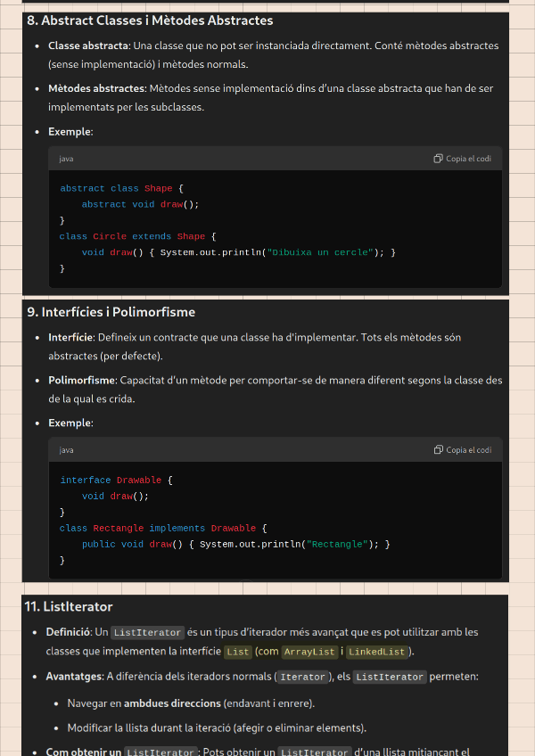This screenshot has width=535, height=756.
Task: Click the copy icon in the Drawable code block
Action: point(438,450)
